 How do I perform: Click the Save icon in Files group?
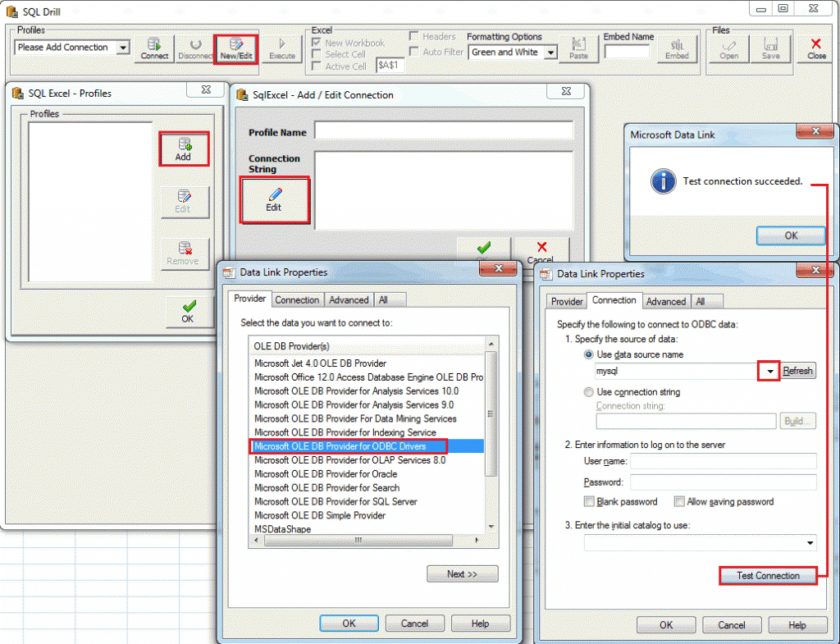pyautogui.click(x=770, y=48)
